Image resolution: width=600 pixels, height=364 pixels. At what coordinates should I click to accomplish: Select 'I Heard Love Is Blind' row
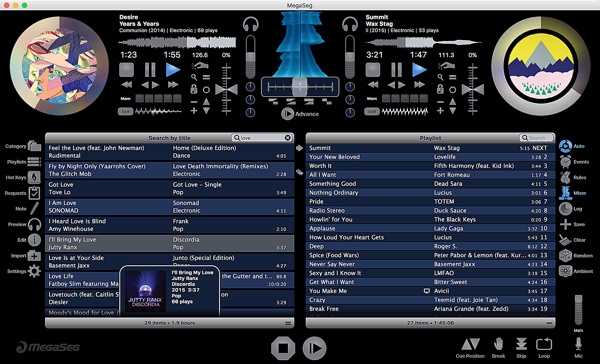coord(170,225)
